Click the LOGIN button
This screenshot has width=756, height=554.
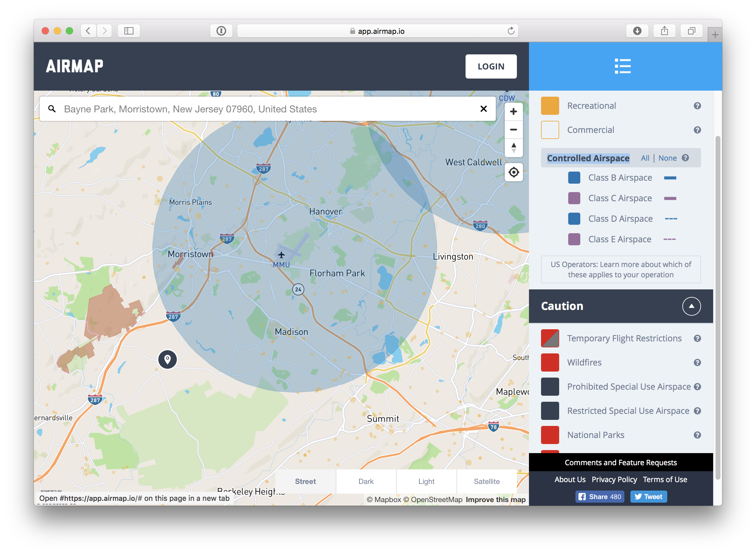pos(491,66)
